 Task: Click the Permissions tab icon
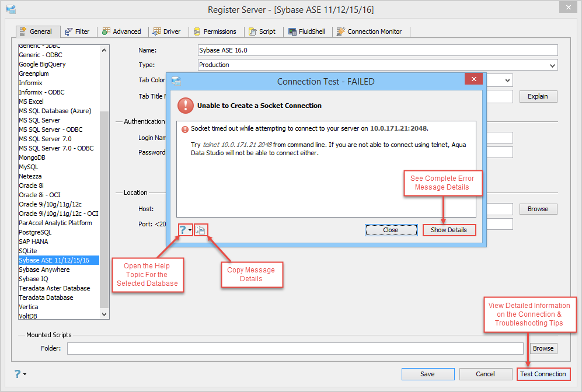click(197, 32)
